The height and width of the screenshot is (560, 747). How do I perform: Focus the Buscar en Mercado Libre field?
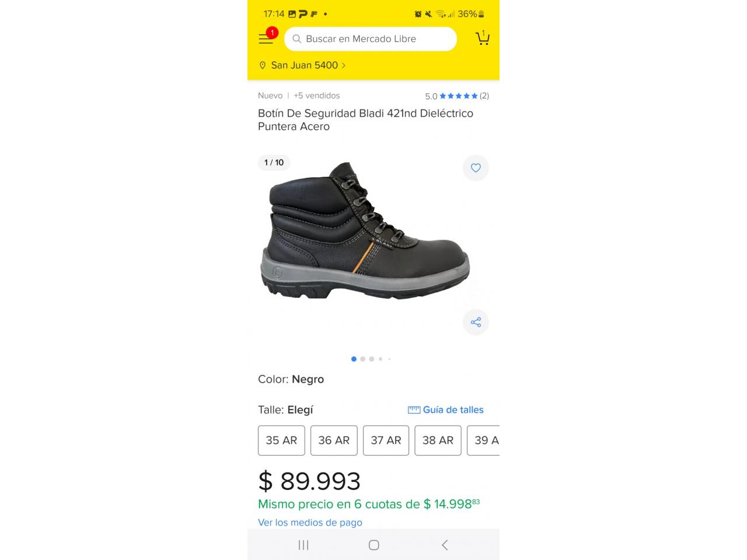[371, 39]
